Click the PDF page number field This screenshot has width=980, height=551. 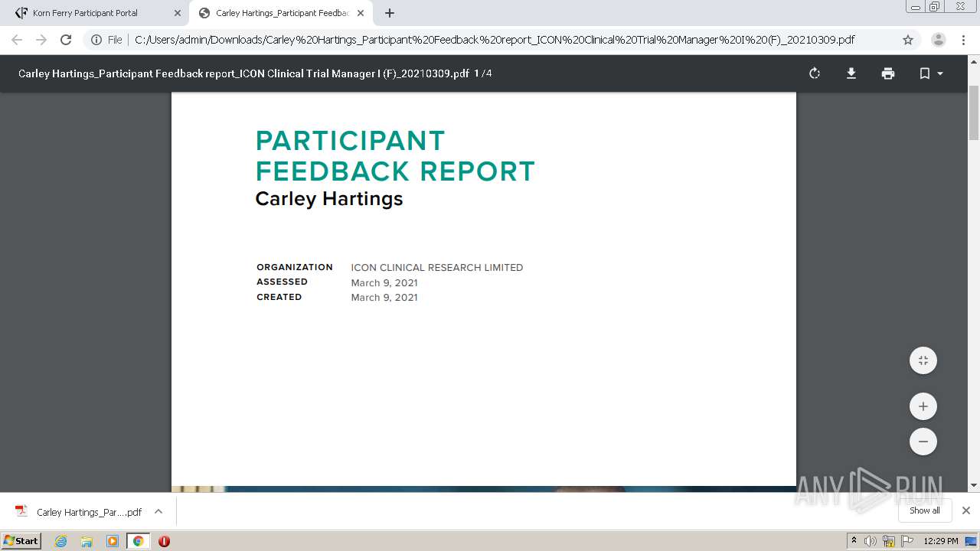tap(476, 73)
